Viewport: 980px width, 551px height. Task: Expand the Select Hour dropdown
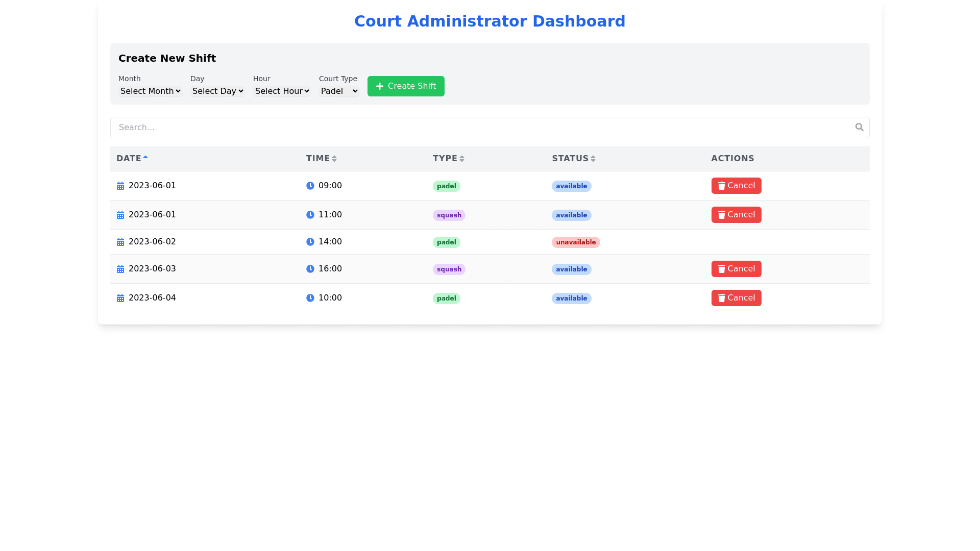(x=282, y=91)
